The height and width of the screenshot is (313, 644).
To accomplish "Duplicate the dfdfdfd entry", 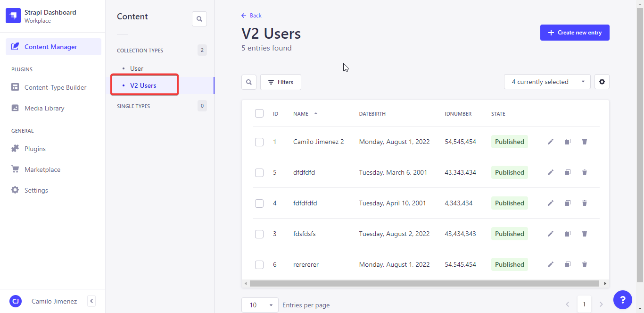I will point(568,172).
